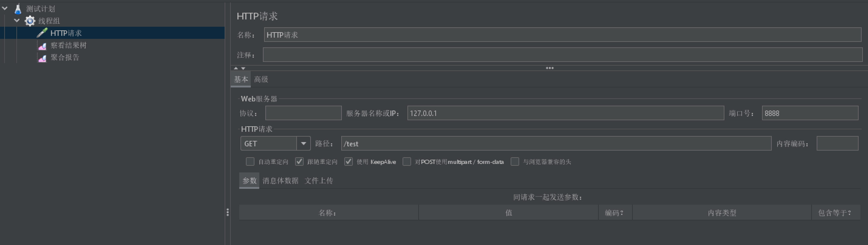
Task: Click the 内容编码 encoding field
Action: point(837,143)
